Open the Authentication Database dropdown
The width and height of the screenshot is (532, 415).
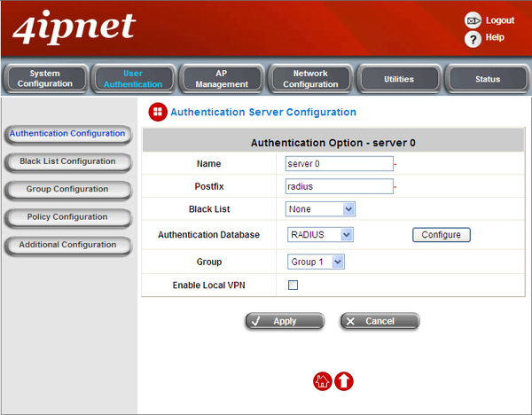click(x=320, y=235)
